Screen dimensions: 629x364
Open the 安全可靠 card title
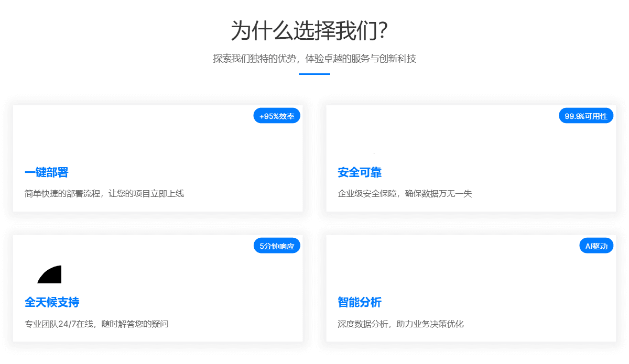(x=360, y=172)
